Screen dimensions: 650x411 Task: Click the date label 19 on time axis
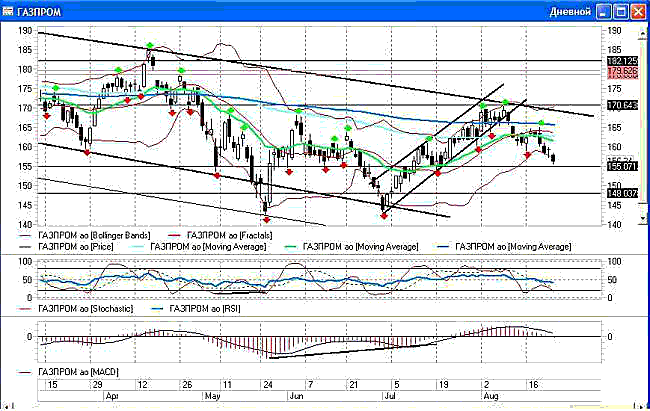click(444, 385)
